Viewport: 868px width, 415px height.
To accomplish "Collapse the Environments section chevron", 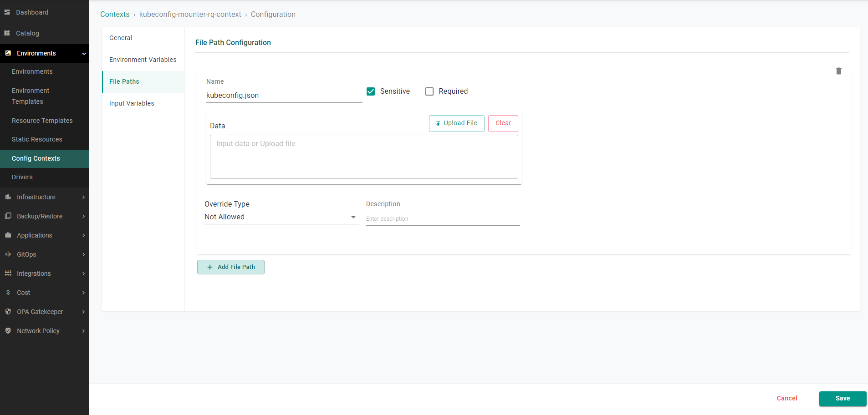I will (x=84, y=54).
